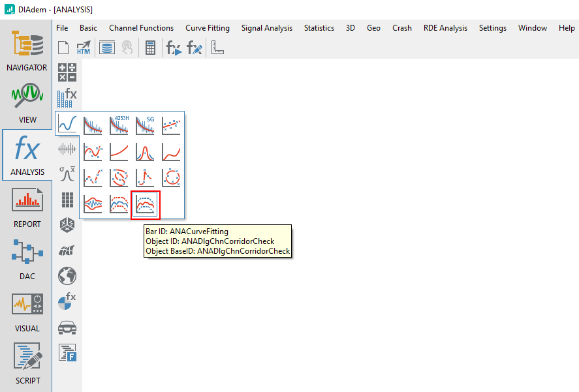
Task: Expand the Statistics function group icon
Action: coord(67,174)
